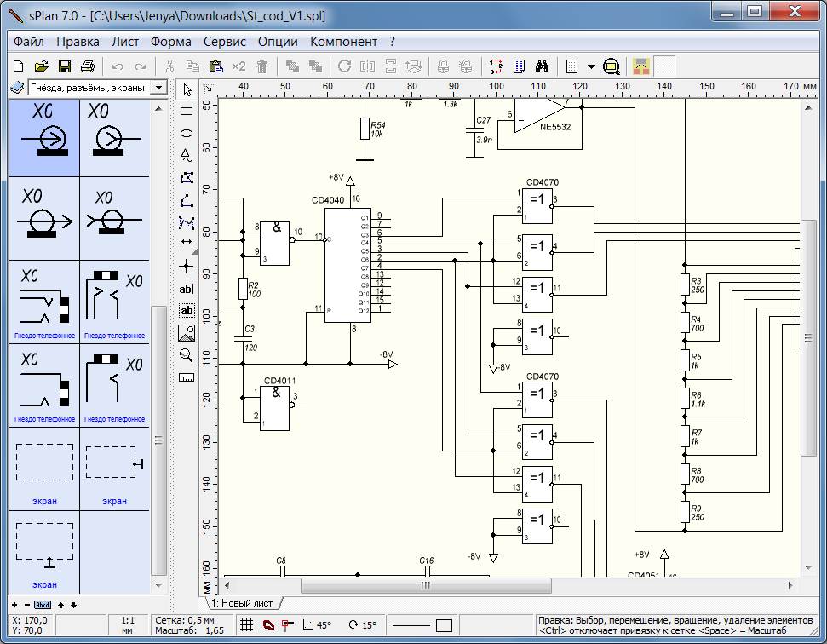Open the Компонент menu
Viewport: 827px width, 644px height.
[344, 42]
